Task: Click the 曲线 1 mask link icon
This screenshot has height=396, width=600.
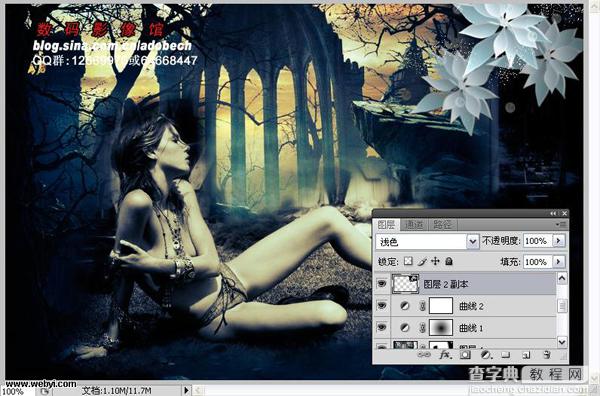Action: click(422, 328)
